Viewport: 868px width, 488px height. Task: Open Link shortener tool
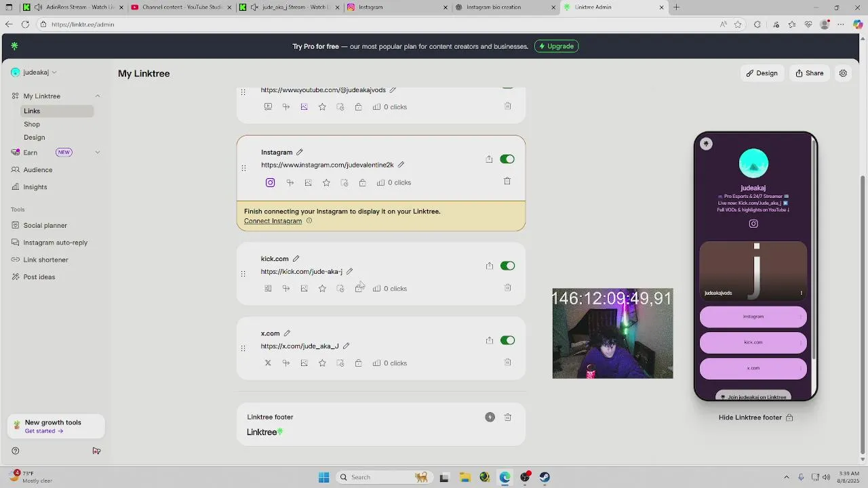pos(46,260)
